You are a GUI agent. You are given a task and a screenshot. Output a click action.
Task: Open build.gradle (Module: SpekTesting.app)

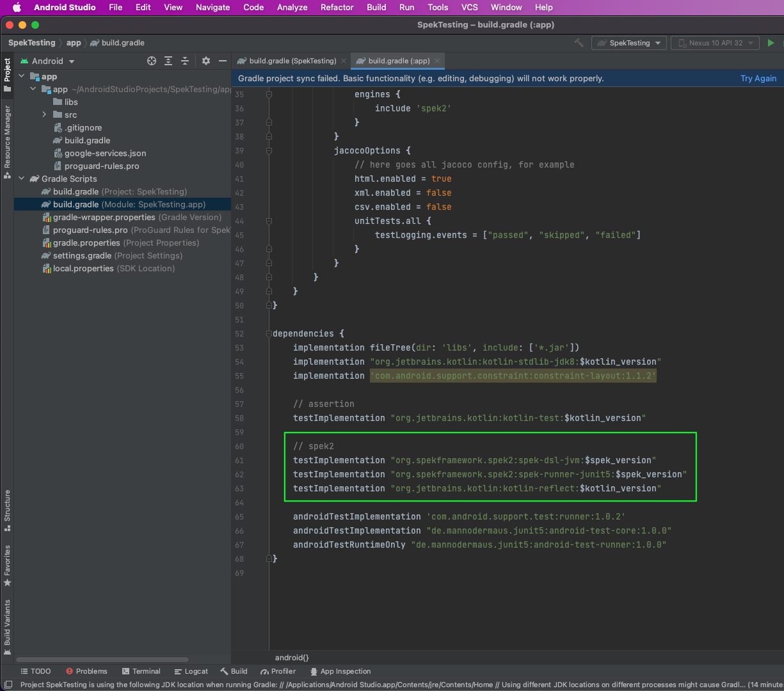(123, 204)
